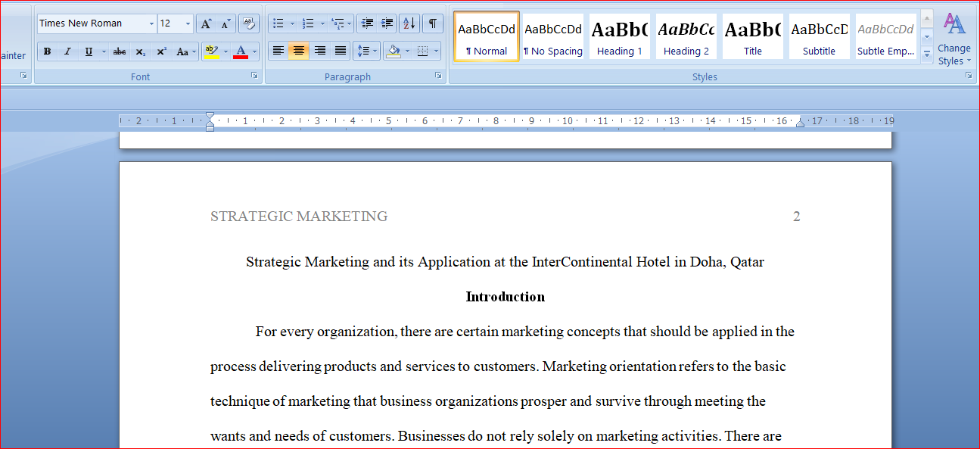Open the Clipboard pane launcher
The height and width of the screenshot is (449, 980).
coord(23,76)
